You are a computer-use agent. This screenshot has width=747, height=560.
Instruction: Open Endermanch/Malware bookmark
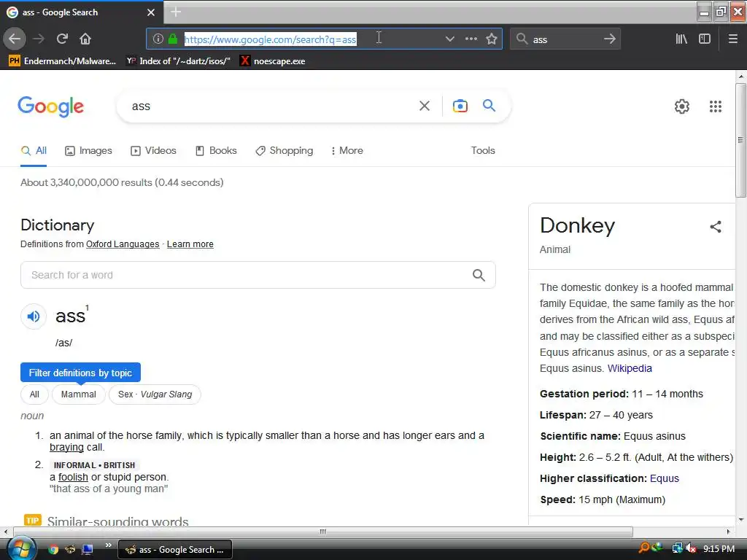pyautogui.click(x=63, y=61)
